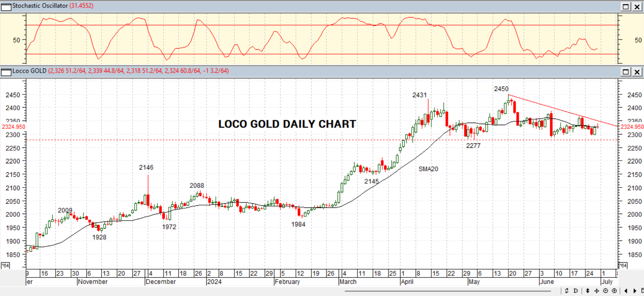Close the Stochastic Oscillator pane

637,7
